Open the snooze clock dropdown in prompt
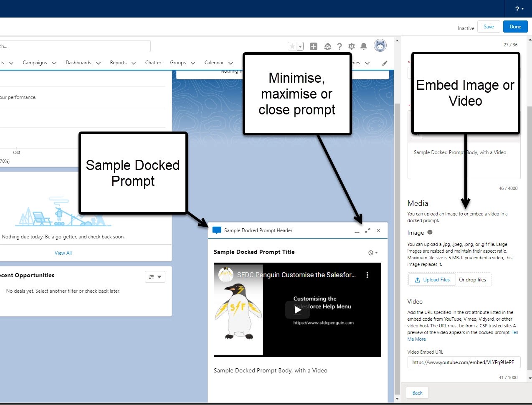The width and height of the screenshot is (532, 405). point(373,253)
